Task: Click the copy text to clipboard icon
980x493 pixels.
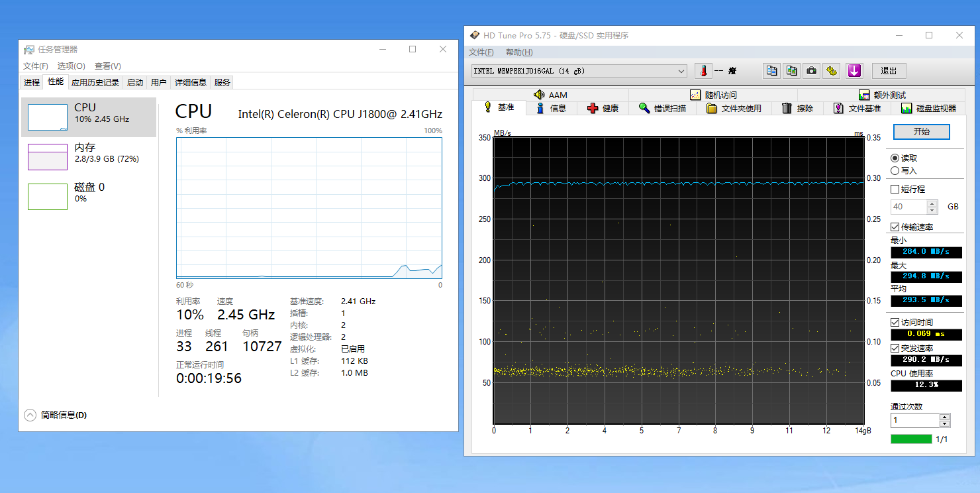Action: [771, 71]
